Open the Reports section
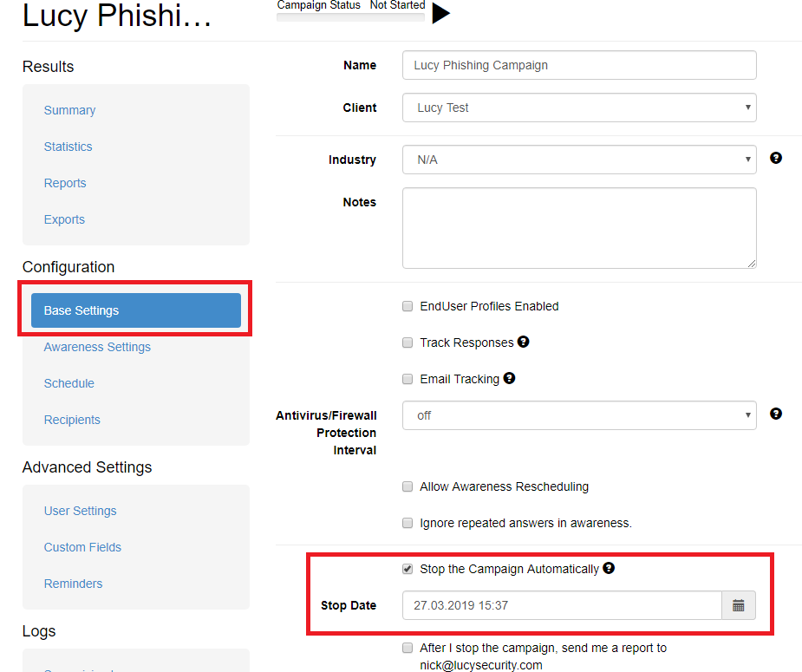The width and height of the screenshot is (802, 672). point(65,183)
